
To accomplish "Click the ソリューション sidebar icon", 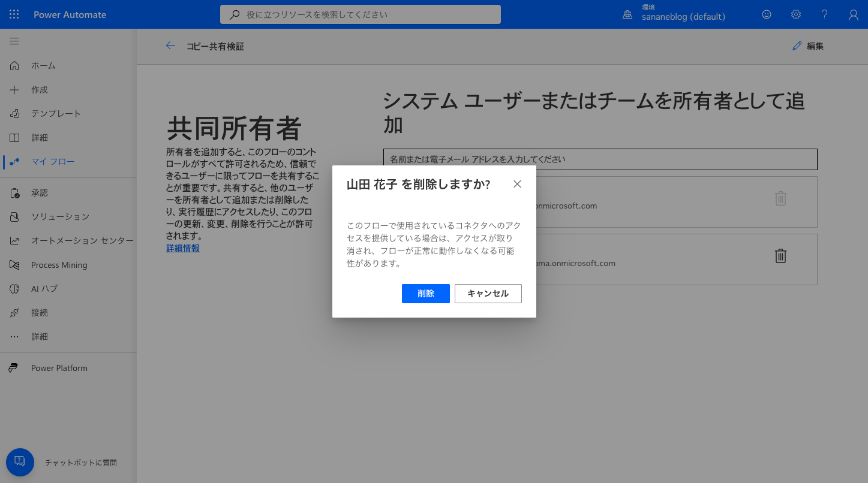I will click(14, 216).
